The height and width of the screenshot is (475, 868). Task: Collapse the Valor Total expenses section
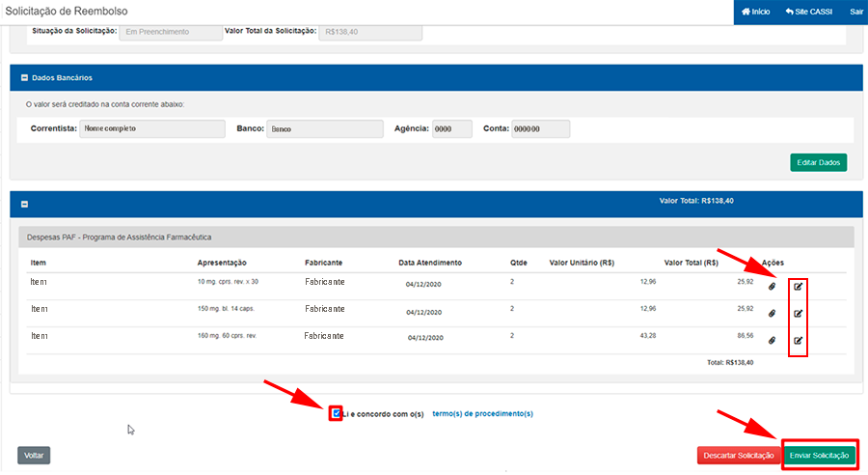24,205
